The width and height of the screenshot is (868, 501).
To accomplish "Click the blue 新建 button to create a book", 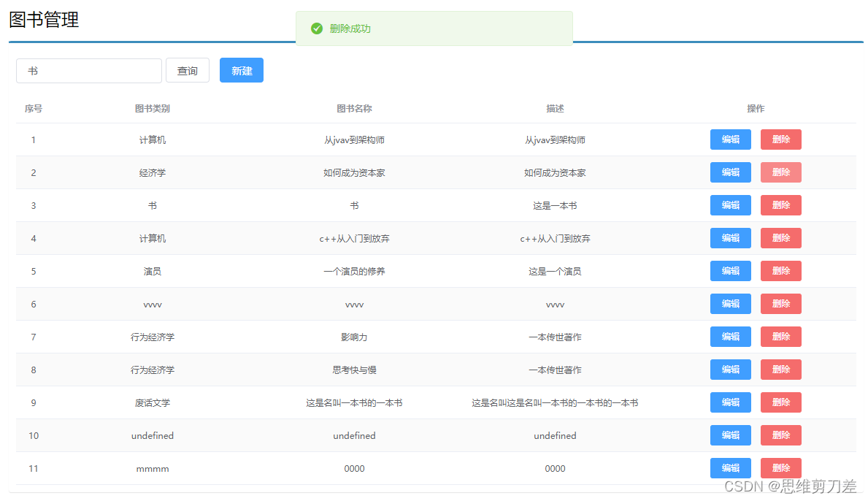I will [x=241, y=70].
